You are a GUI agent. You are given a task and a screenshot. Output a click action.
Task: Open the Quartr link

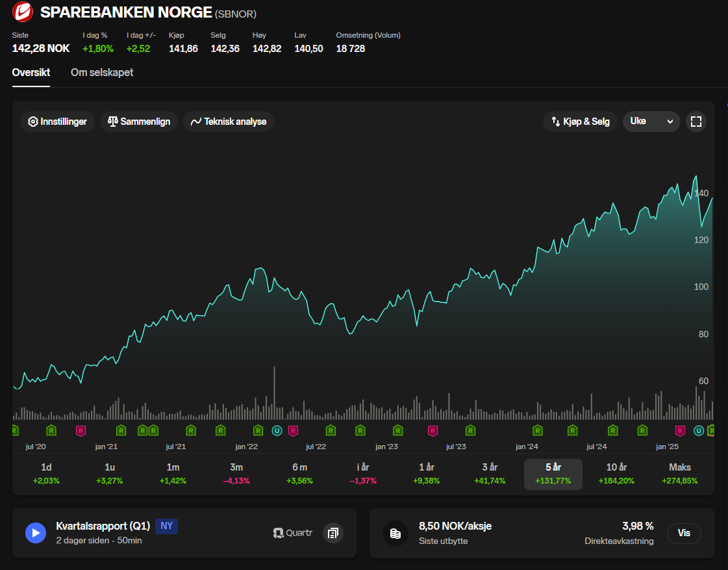[293, 533]
